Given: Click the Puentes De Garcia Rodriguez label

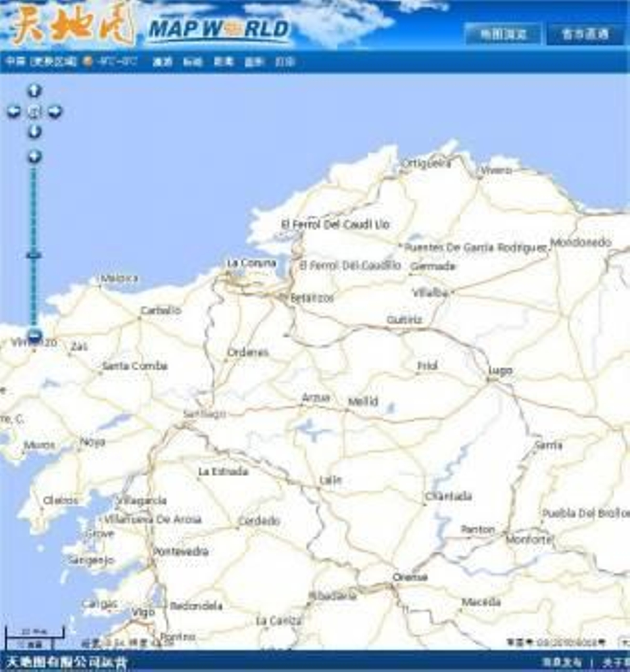Looking at the screenshot, I should [x=476, y=248].
